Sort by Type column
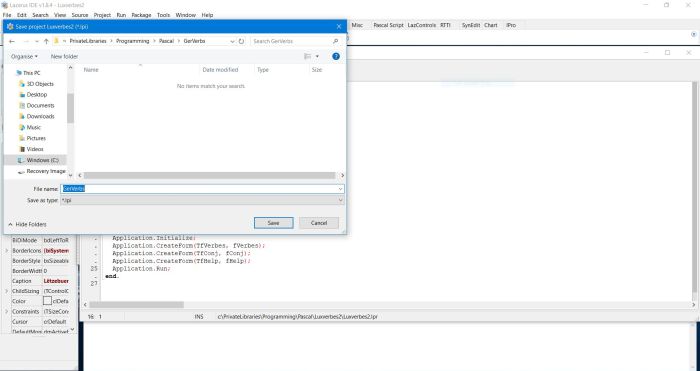The height and width of the screenshot is (371, 700). tap(263, 70)
